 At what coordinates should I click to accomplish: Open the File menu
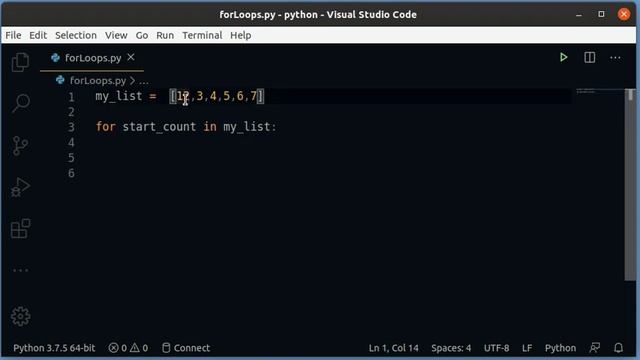(13, 36)
